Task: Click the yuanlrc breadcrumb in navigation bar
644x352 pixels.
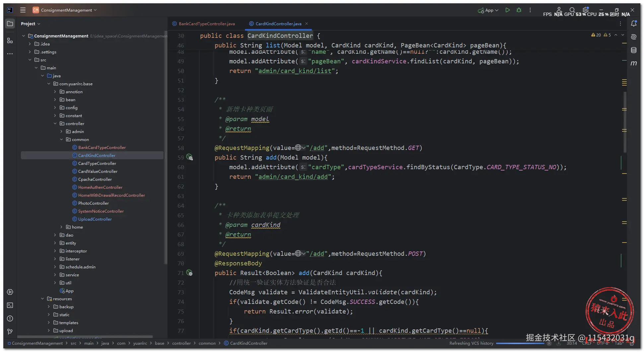Action: [140, 343]
